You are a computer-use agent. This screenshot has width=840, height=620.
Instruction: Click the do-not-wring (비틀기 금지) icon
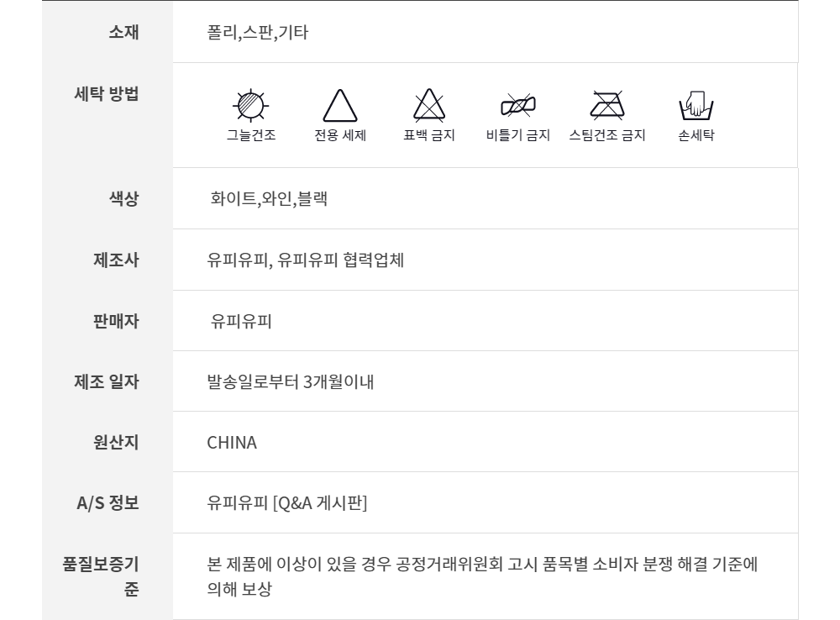pos(517,105)
